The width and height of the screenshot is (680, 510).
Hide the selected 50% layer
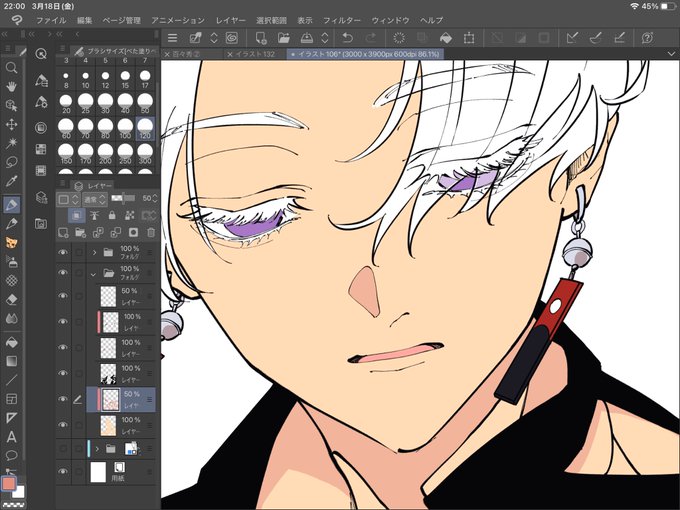63,399
